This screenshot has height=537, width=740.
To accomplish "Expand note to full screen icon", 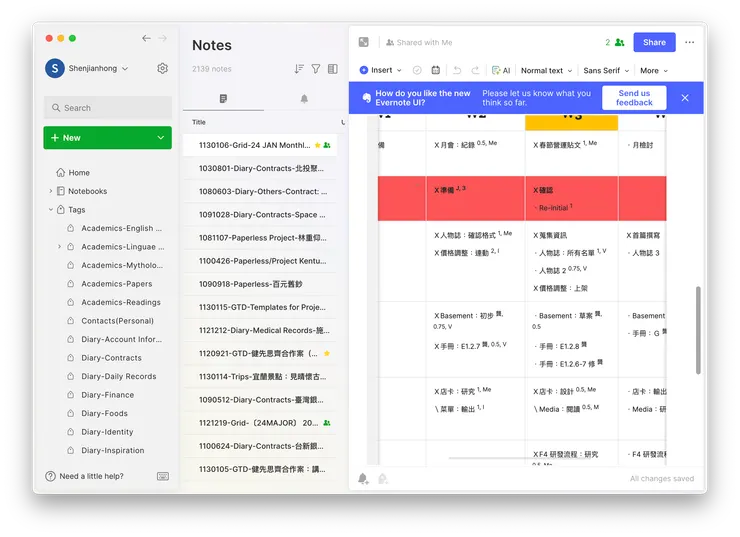I will (363, 42).
